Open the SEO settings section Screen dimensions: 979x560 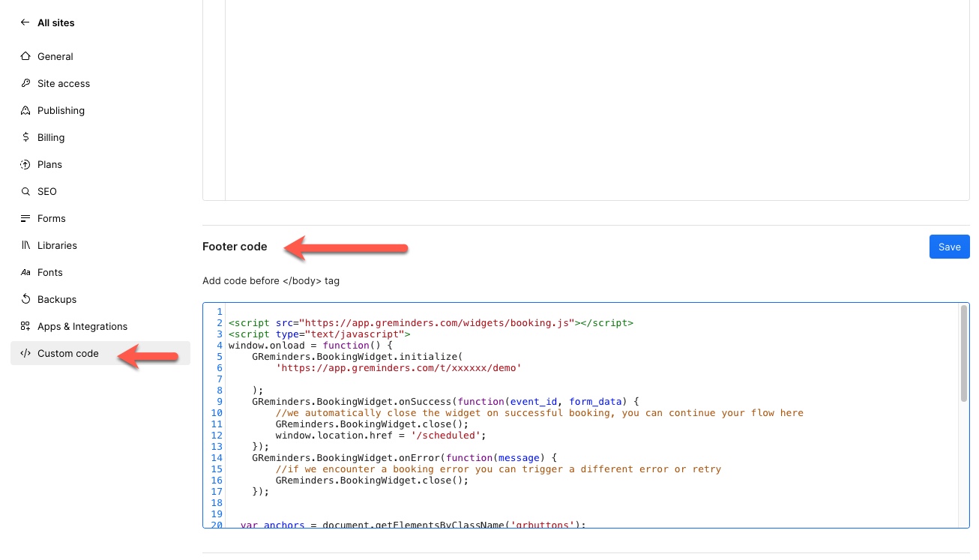[46, 191]
